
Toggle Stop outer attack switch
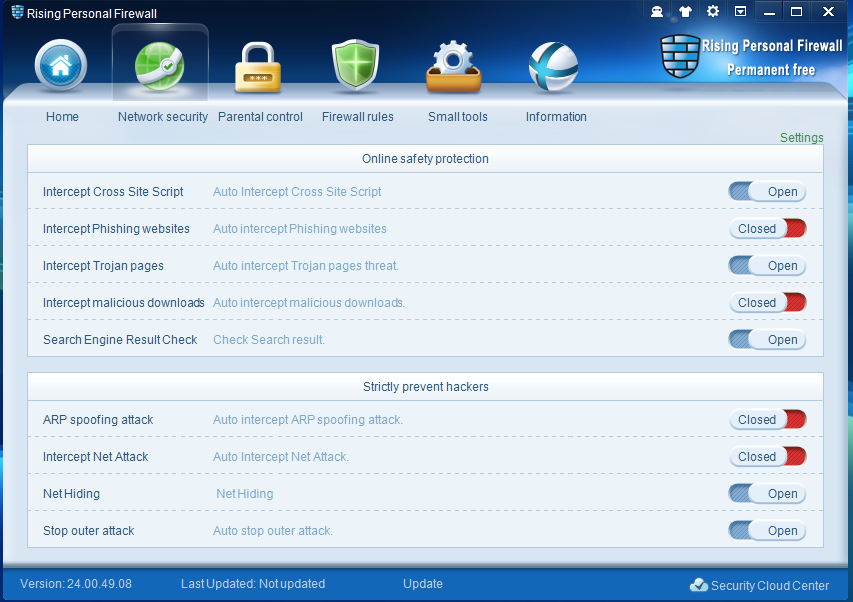pyautogui.click(x=767, y=530)
